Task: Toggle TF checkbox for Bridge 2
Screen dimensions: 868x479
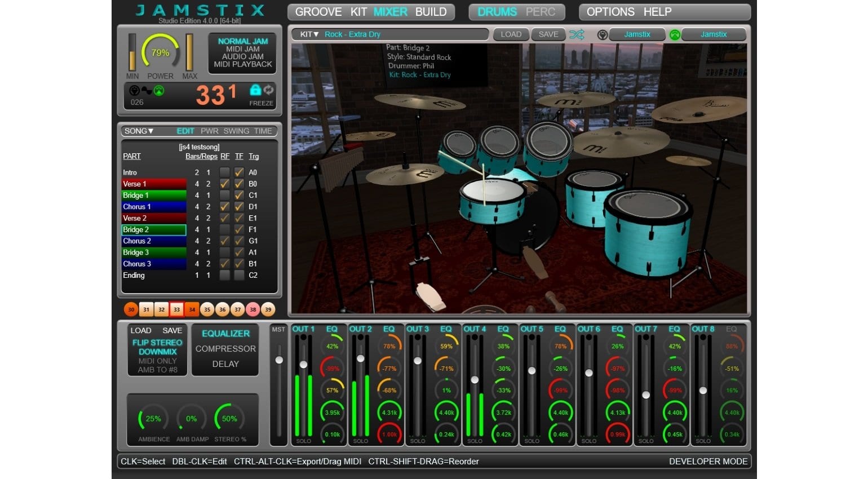Action: pyautogui.click(x=239, y=229)
